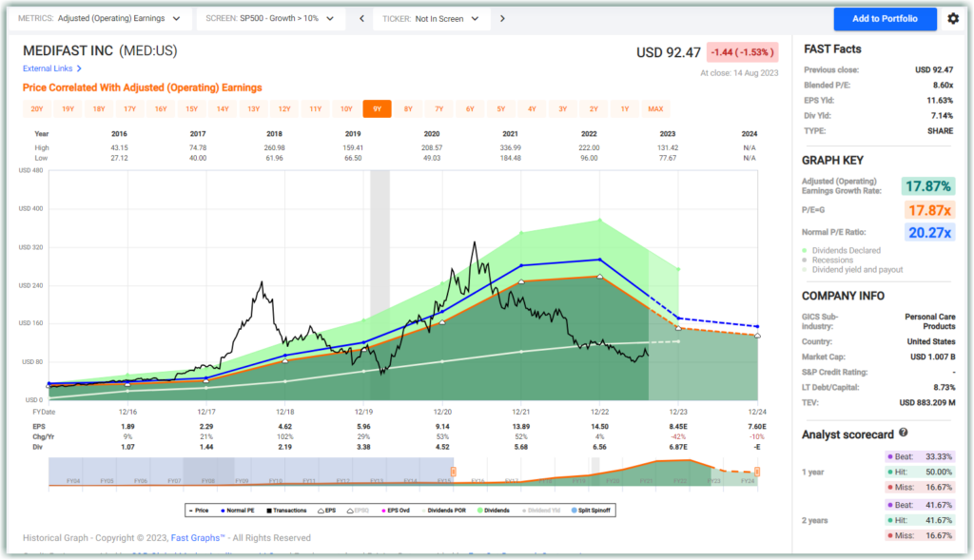974x560 pixels.
Task: Toggle EPS Ovd in chart legend
Action: click(x=396, y=511)
